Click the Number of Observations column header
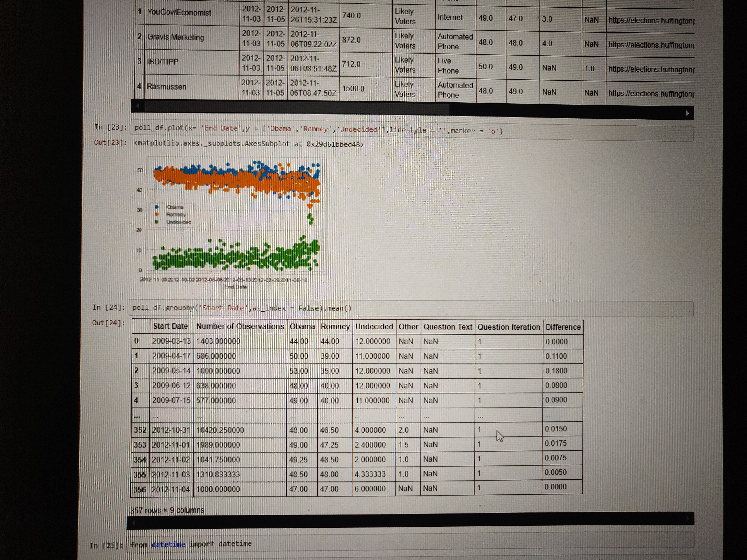Image resolution: width=747 pixels, height=560 pixels. 240,326
